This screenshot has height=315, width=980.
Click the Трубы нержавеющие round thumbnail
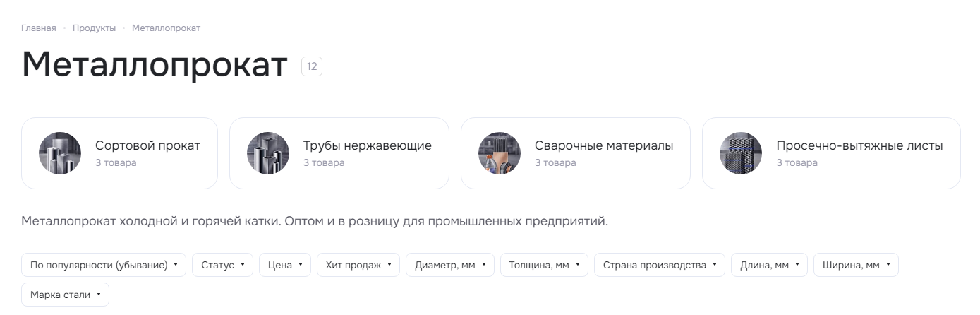268,153
